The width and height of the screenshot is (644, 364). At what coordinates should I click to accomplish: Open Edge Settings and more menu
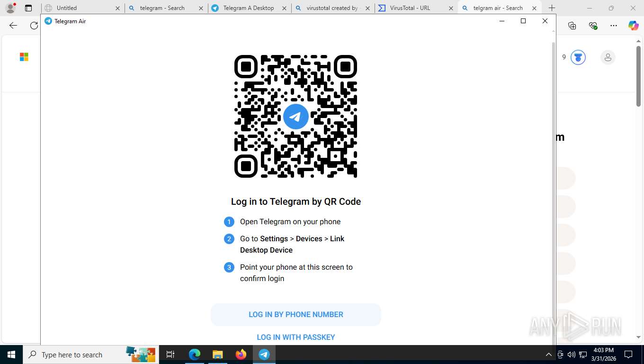tap(614, 26)
